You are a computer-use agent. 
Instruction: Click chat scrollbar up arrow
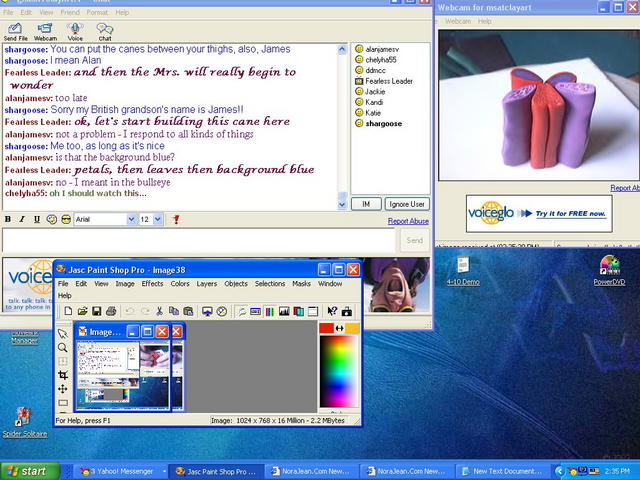coord(342,49)
